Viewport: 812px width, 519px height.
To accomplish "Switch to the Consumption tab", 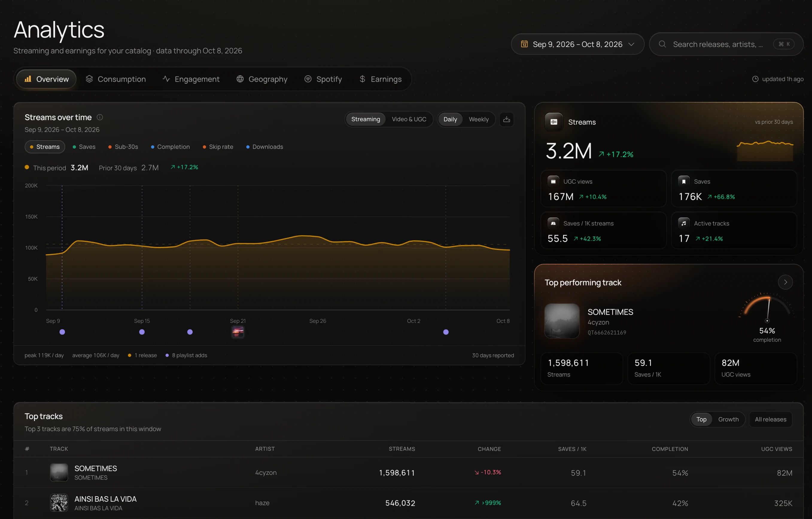I will point(116,79).
